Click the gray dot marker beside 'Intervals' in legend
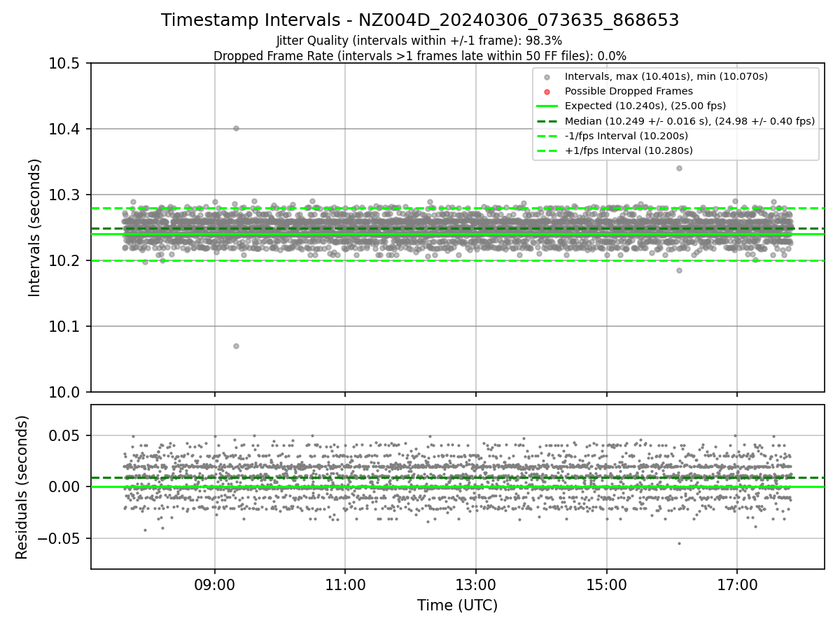Image resolution: width=840 pixels, height=630 pixels. coord(547,77)
